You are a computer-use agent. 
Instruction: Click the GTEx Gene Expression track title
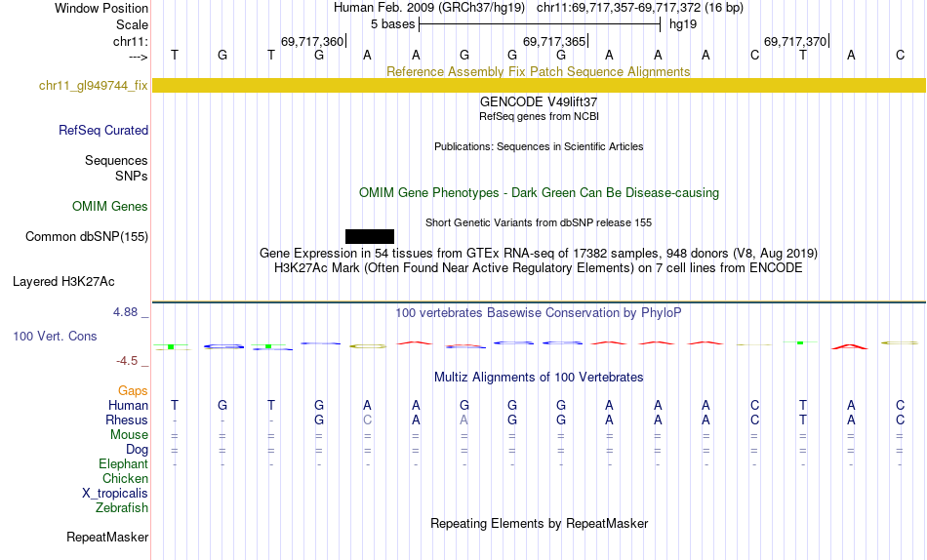[x=539, y=253]
